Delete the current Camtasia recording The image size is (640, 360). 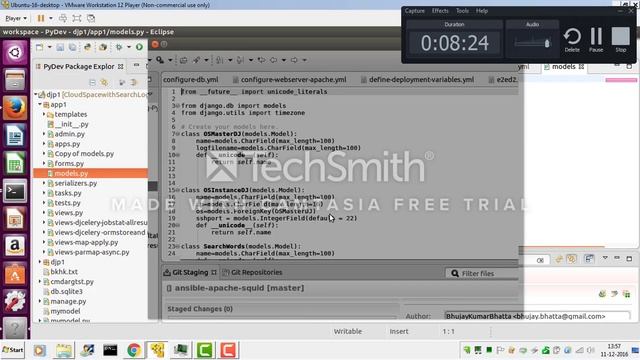coord(572,40)
